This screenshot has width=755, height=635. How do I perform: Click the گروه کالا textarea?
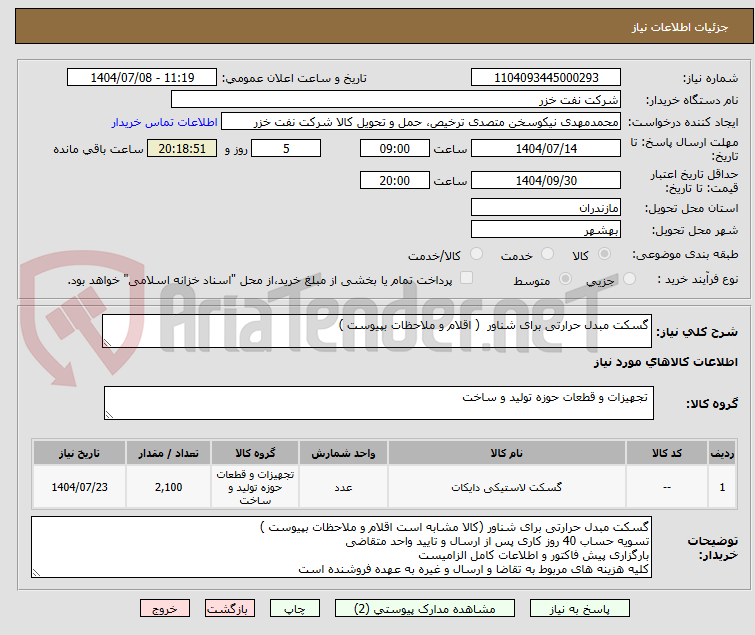[x=378, y=403]
